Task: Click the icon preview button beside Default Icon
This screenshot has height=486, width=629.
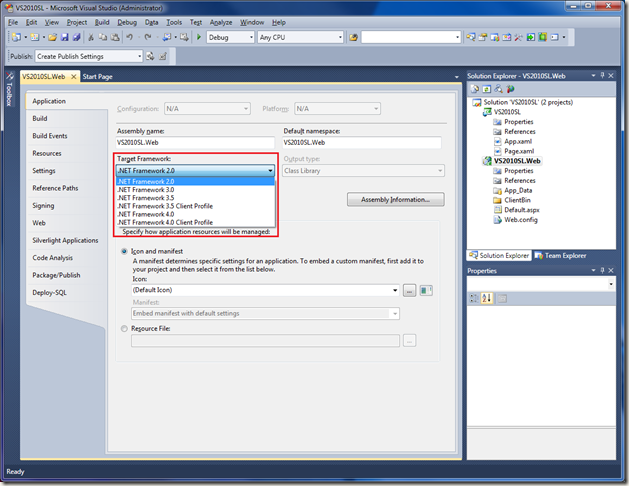Action: pyautogui.click(x=426, y=290)
